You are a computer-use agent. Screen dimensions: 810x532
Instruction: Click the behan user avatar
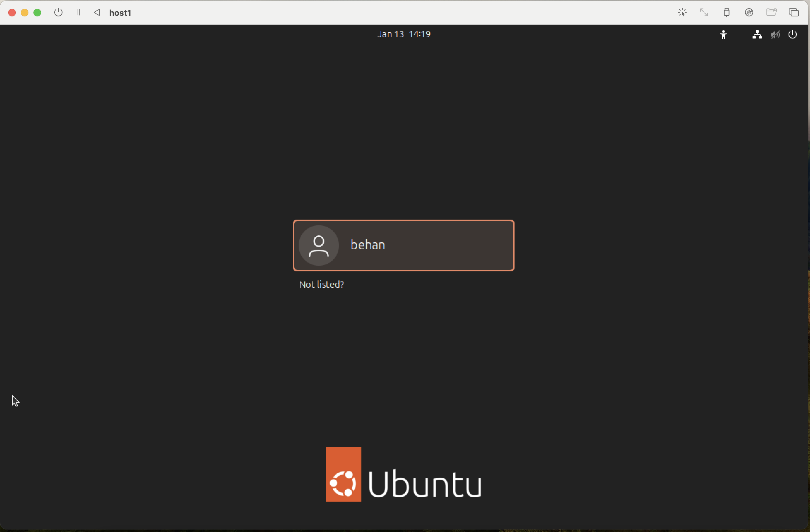point(319,245)
